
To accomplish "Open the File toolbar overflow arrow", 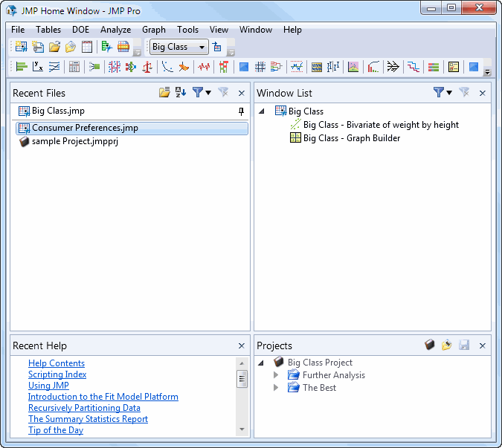I will tap(137, 53).
